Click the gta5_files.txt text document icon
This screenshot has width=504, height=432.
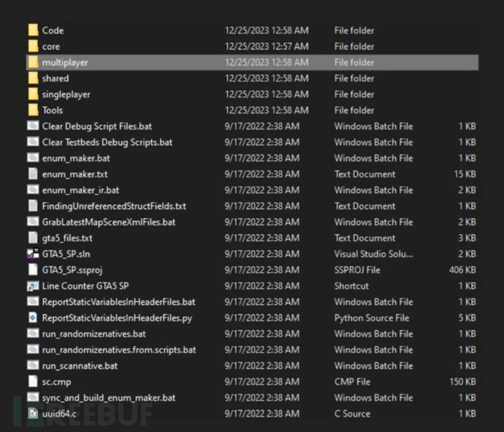tap(33, 238)
